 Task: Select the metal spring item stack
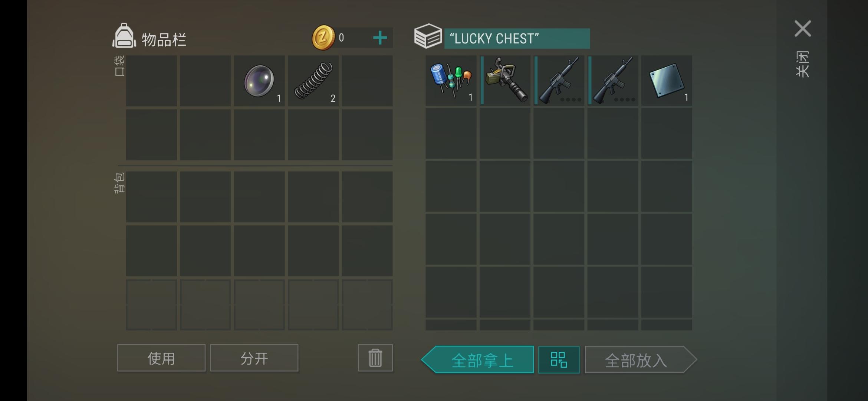click(x=313, y=81)
